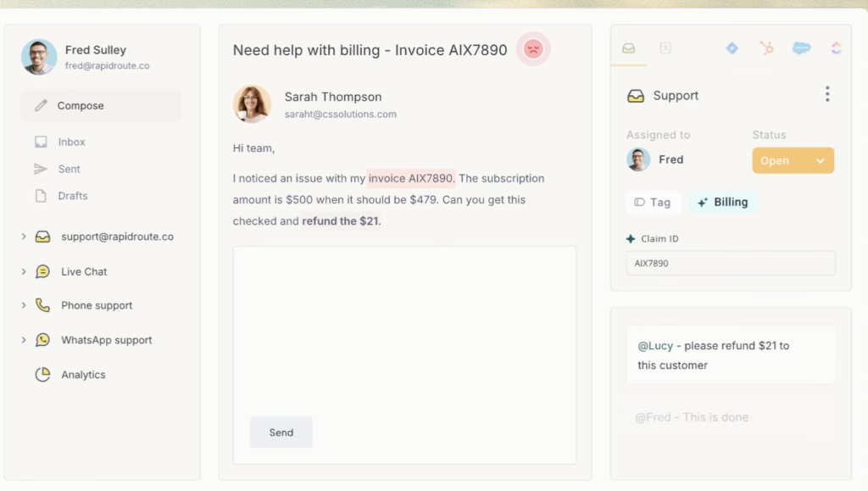Click Sarah Thompson's profile photo

252,104
